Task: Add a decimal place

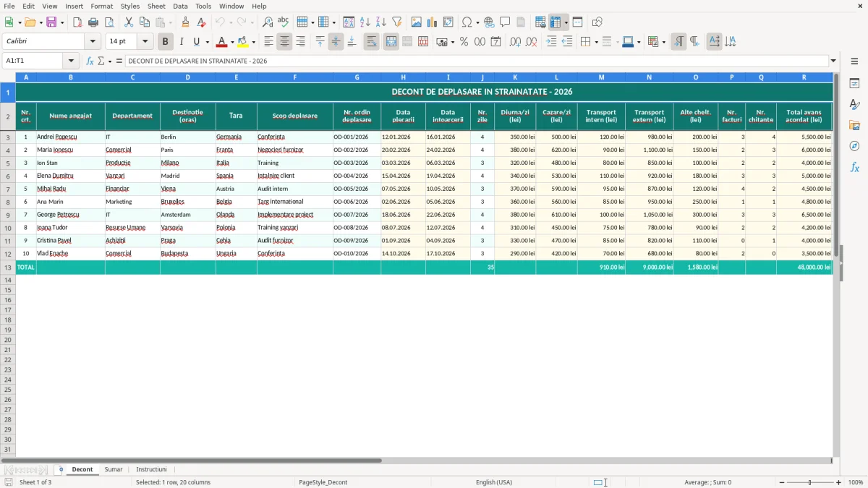Action: point(515,42)
